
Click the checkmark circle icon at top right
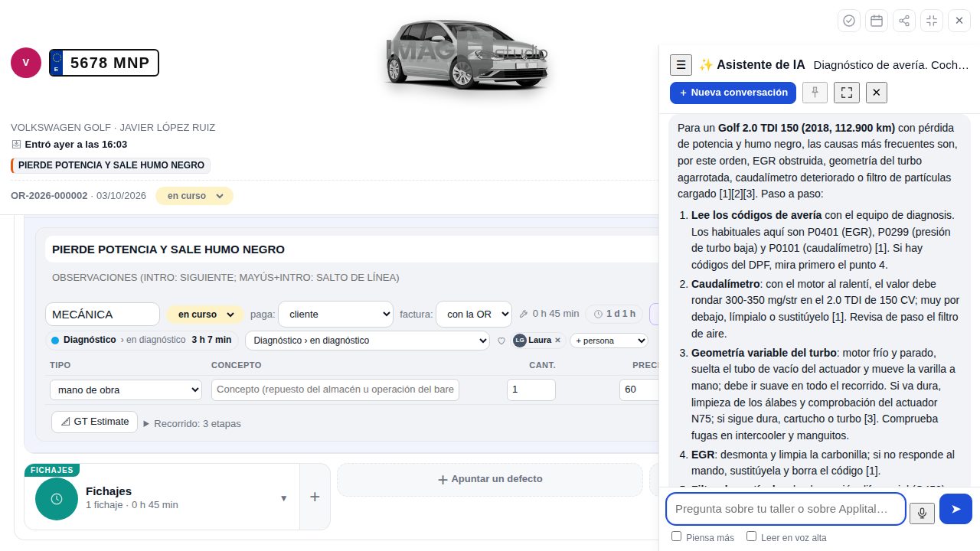coord(849,21)
